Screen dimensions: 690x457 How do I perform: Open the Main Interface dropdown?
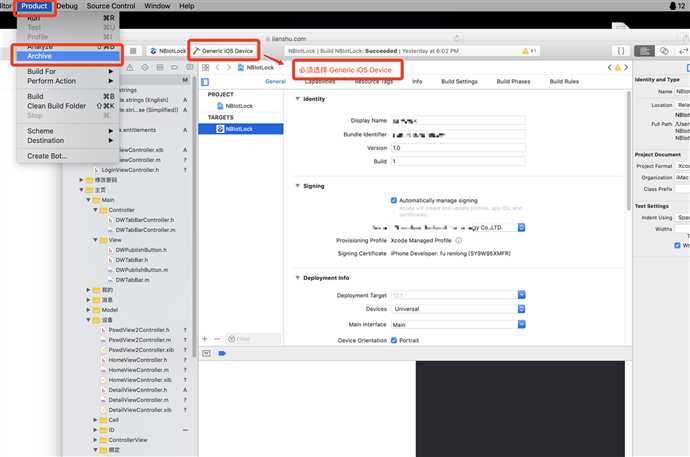[521, 325]
